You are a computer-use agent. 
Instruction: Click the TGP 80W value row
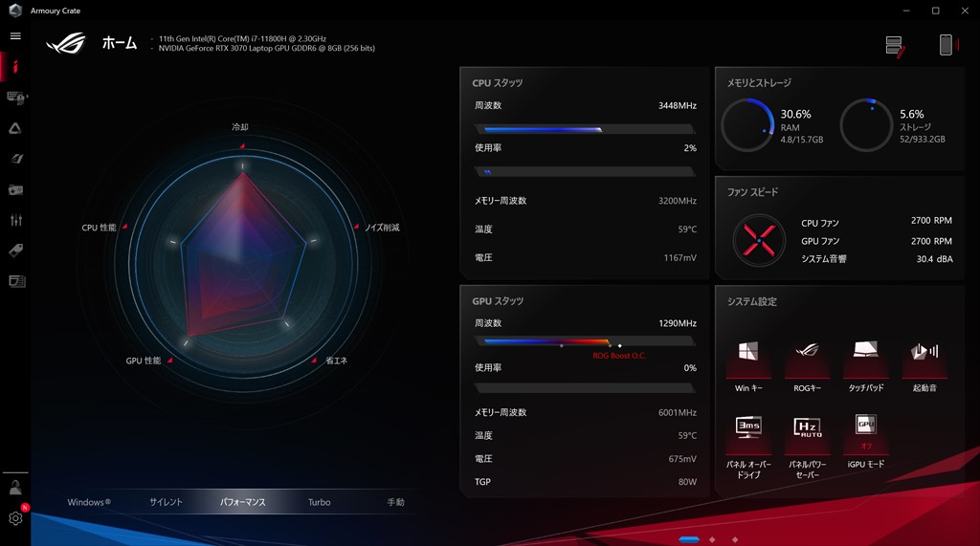pyautogui.click(x=585, y=482)
